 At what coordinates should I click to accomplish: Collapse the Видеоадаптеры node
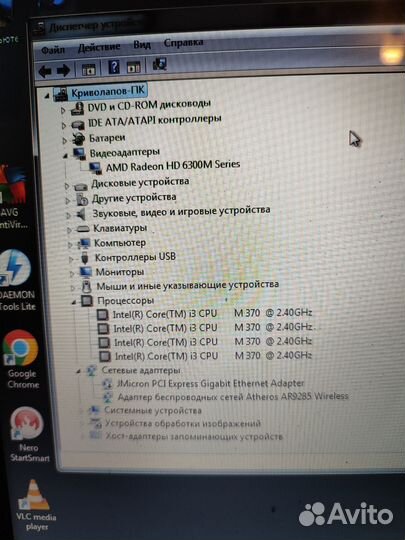(x=65, y=156)
